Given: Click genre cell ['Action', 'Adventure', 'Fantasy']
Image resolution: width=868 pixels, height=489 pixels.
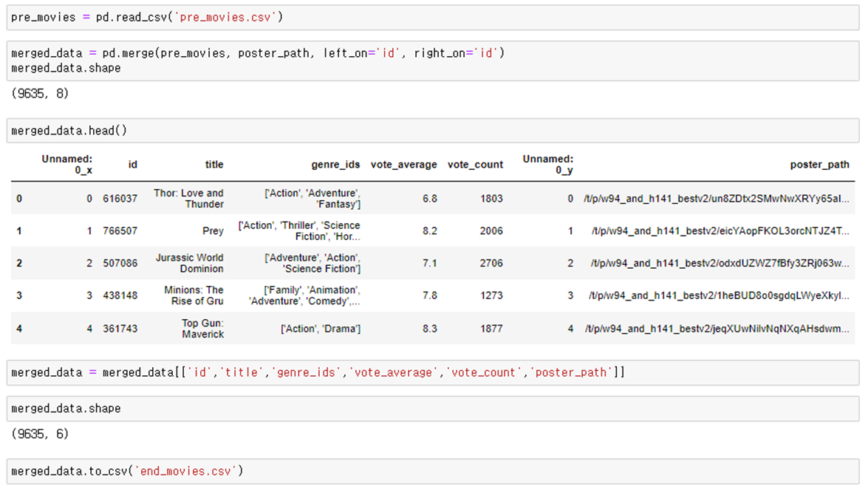Looking at the screenshot, I should pos(312,198).
